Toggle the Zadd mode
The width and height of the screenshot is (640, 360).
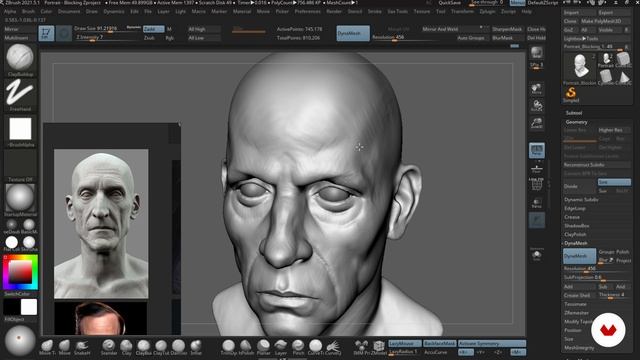click(x=153, y=29)
